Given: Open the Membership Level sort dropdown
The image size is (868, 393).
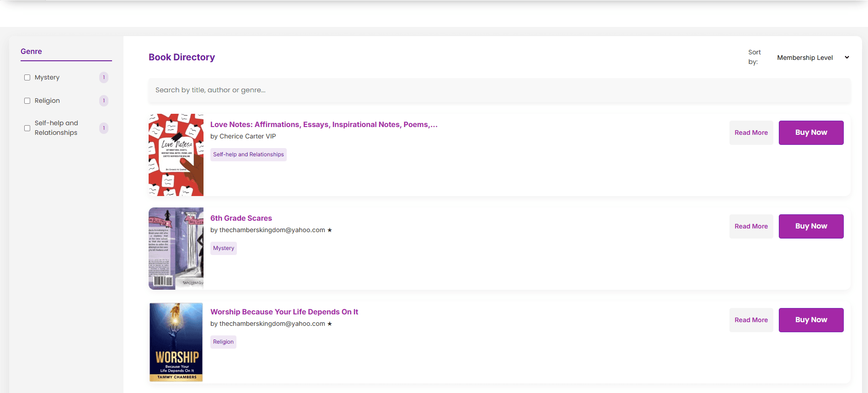Looking at the screenshot, I should 813,58.
